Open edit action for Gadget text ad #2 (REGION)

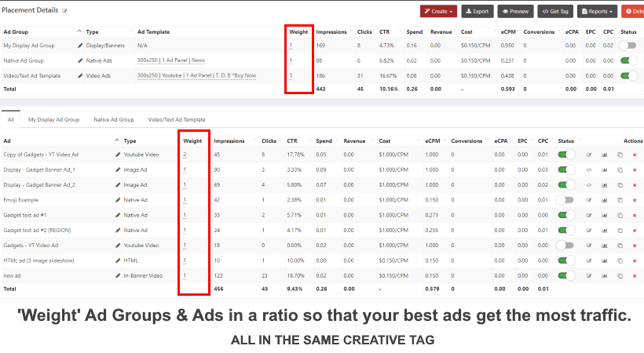tap(589, 231)
